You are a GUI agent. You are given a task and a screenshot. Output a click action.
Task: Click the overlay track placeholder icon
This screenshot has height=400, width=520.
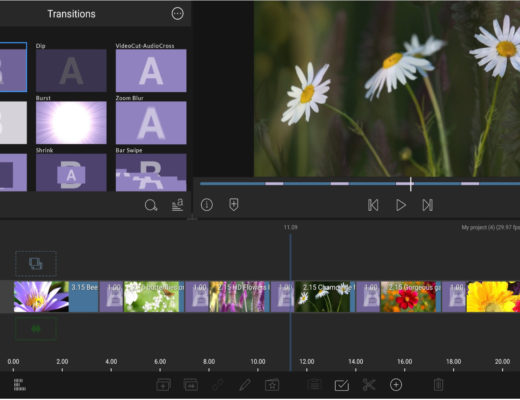tap(36, 264)
